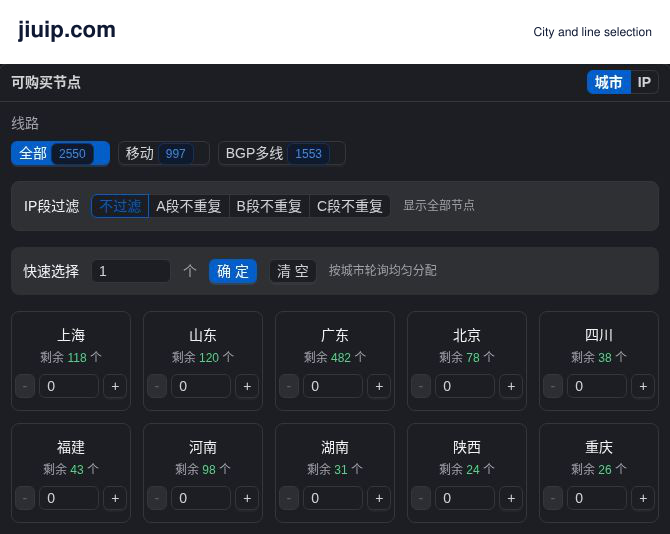Select the 全部 2550 line filter
Image resolution: width=670 pixels, height=534 pixels.
[60, 153]
